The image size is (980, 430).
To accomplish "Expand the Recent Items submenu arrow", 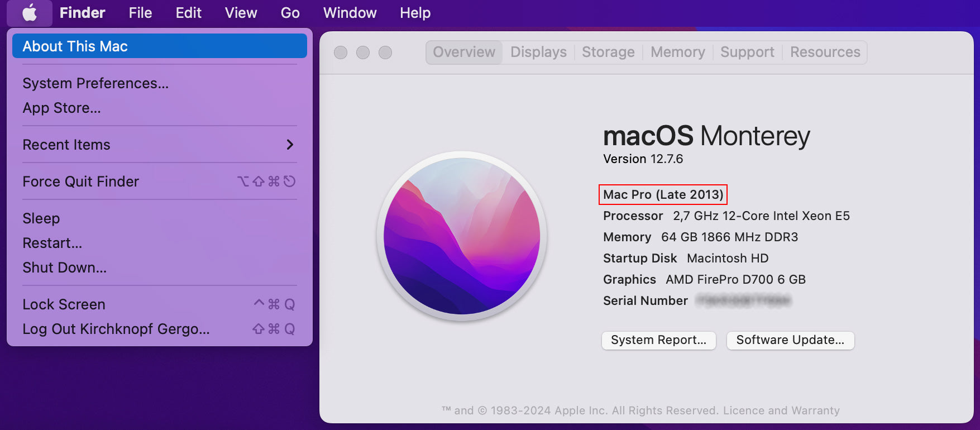I will pos(290,145).
